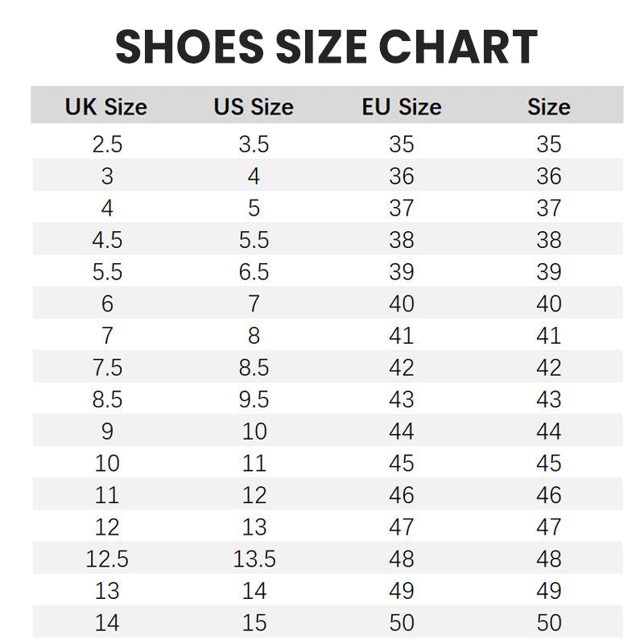Click the SHOES SIZE CHART title

(x=326, y=47)
